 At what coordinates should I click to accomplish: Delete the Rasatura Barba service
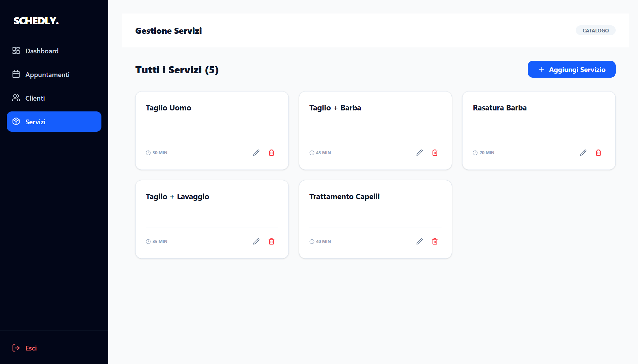tap(598, 153)
